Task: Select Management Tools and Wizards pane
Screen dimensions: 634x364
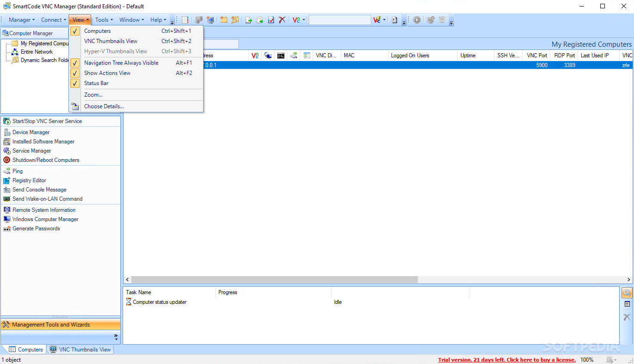Action: click(61, 325)
